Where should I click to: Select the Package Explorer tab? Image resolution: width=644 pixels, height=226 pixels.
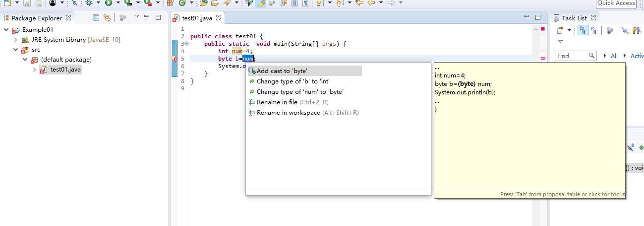pos(37,18)
